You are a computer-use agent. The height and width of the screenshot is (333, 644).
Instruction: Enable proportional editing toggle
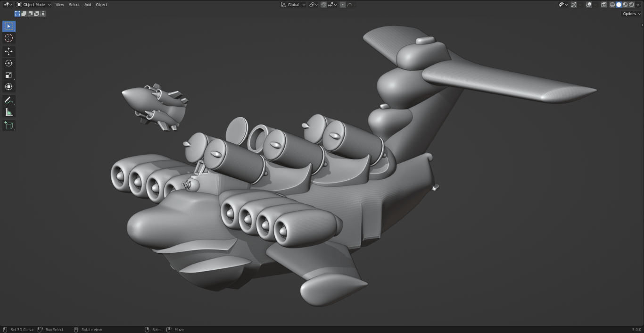[343, 5]
